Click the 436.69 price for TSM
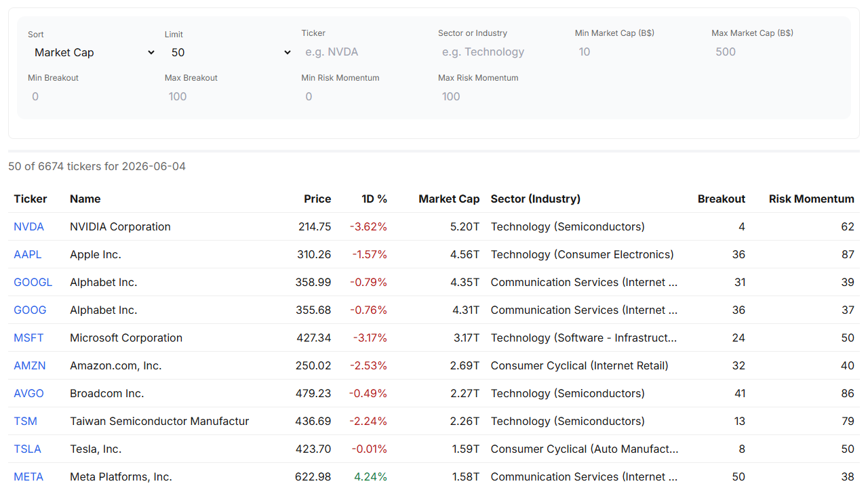This screenshot has height=488, width=868. tap(313, 421)
